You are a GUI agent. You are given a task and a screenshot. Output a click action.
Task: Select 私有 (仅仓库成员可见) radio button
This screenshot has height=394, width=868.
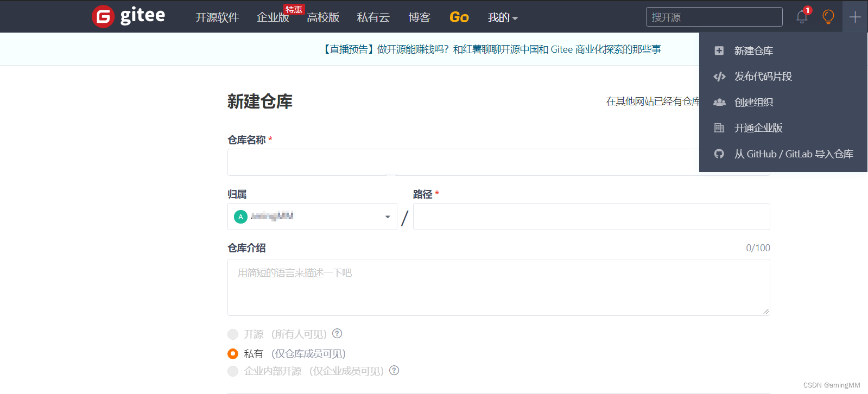233,353
